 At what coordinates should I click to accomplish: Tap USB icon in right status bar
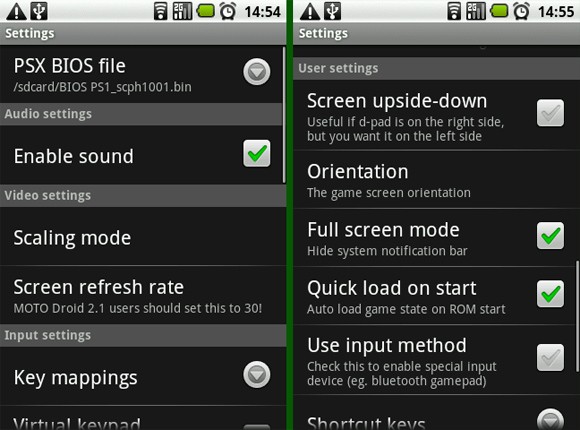click(333, 11)
